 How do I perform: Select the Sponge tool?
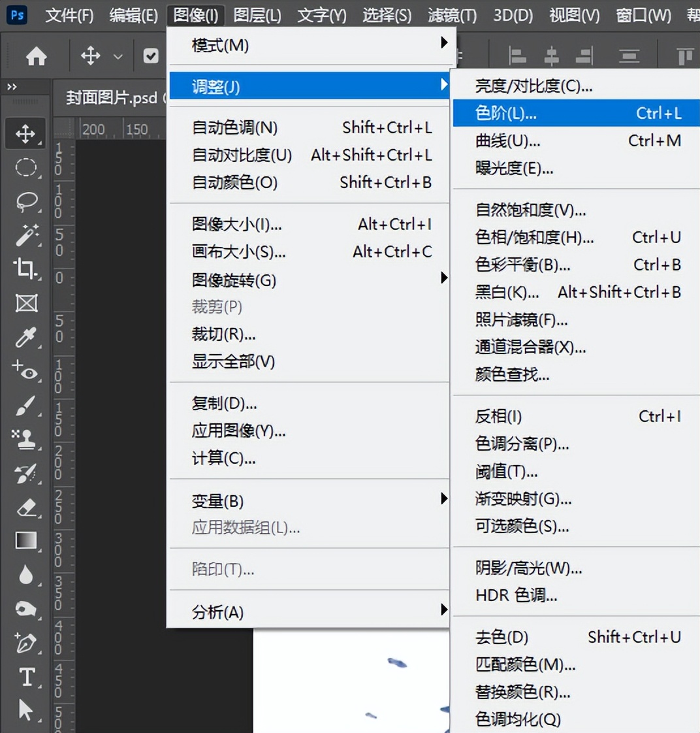click(x=25, y=609)
